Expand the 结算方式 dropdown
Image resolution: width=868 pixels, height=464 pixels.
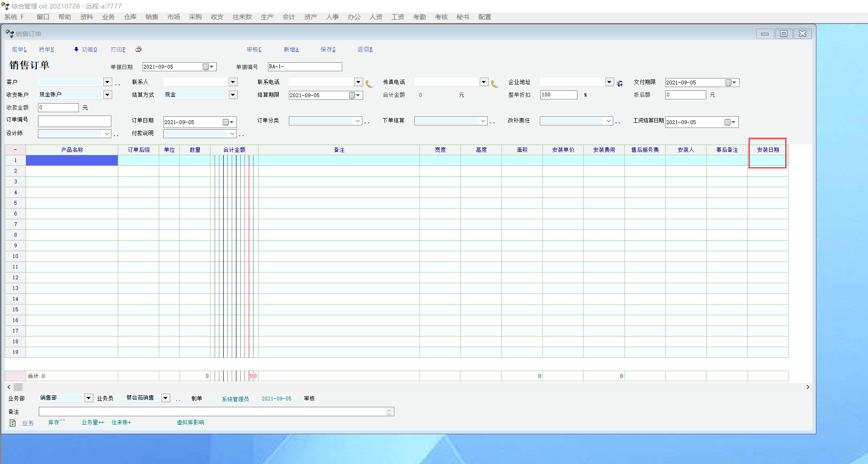click(x=233, y=95)
